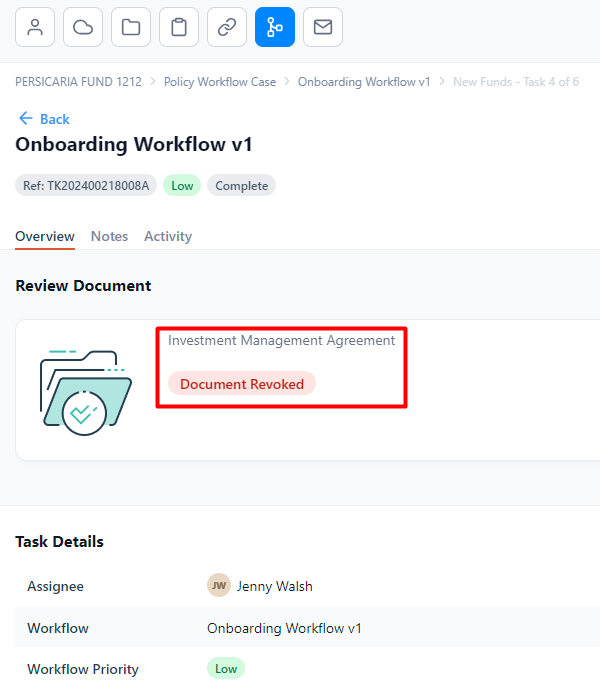Open the mail envelope icon button
Screen dimensions: 600x698
tap(323, 27)
